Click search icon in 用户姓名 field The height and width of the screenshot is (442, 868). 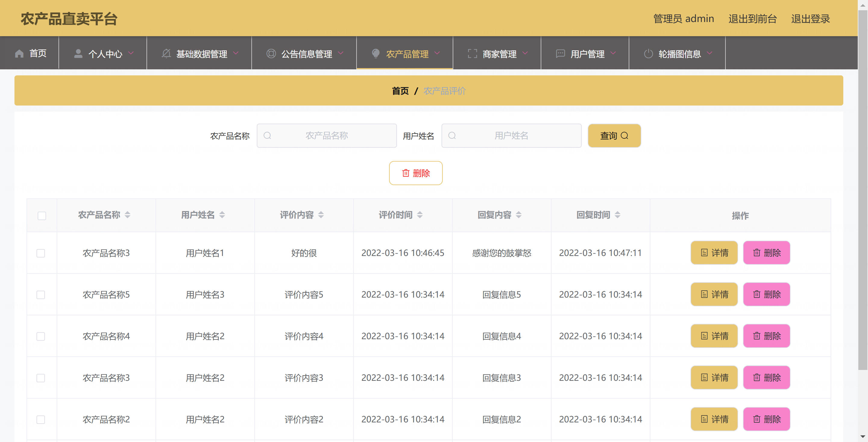point(452,136)
